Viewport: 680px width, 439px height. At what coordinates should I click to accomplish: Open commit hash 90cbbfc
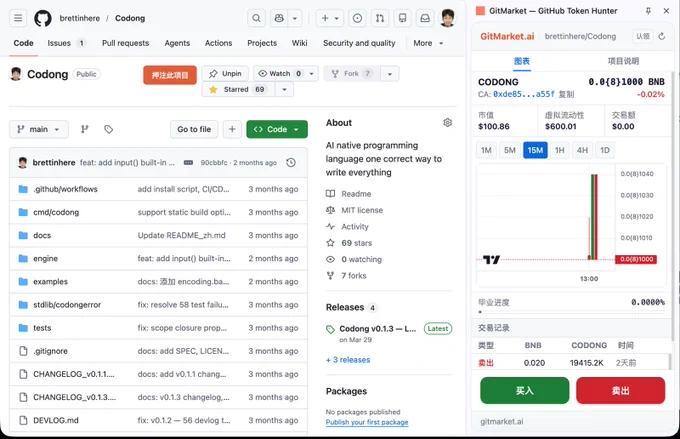(x=213, y=163)
